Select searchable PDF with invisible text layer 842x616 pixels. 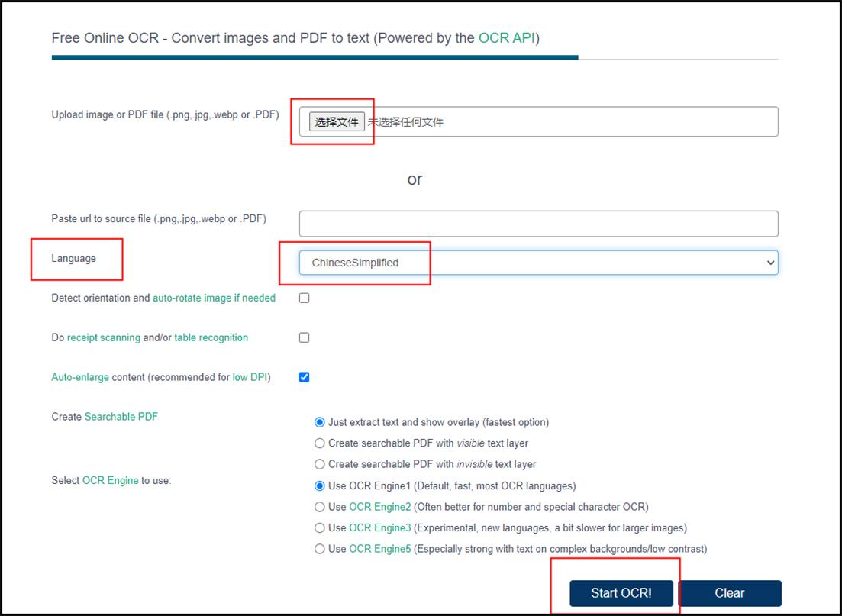(320, 464)
